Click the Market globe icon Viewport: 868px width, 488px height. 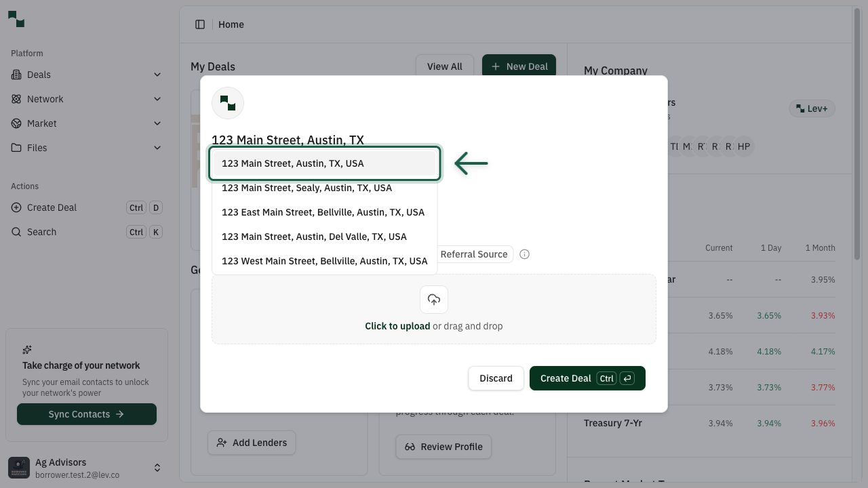(x=15, y=123)
